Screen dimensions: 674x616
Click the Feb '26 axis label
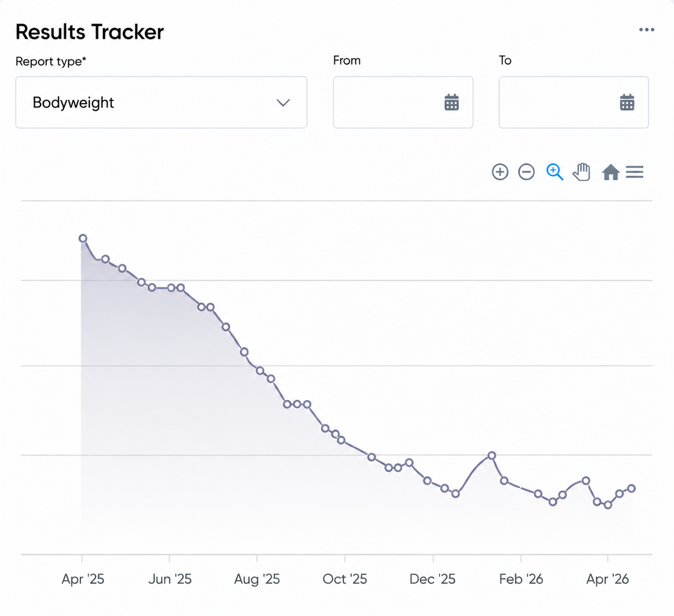pyautogui.click(x=521, y=579)
